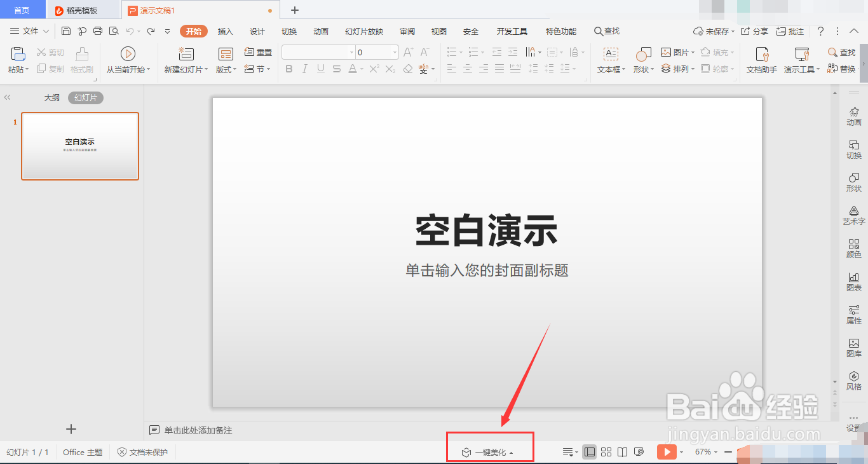Toggle underline formatting
Image resolution: width=868 pixels, height=464 pixels.
point(320,69)
